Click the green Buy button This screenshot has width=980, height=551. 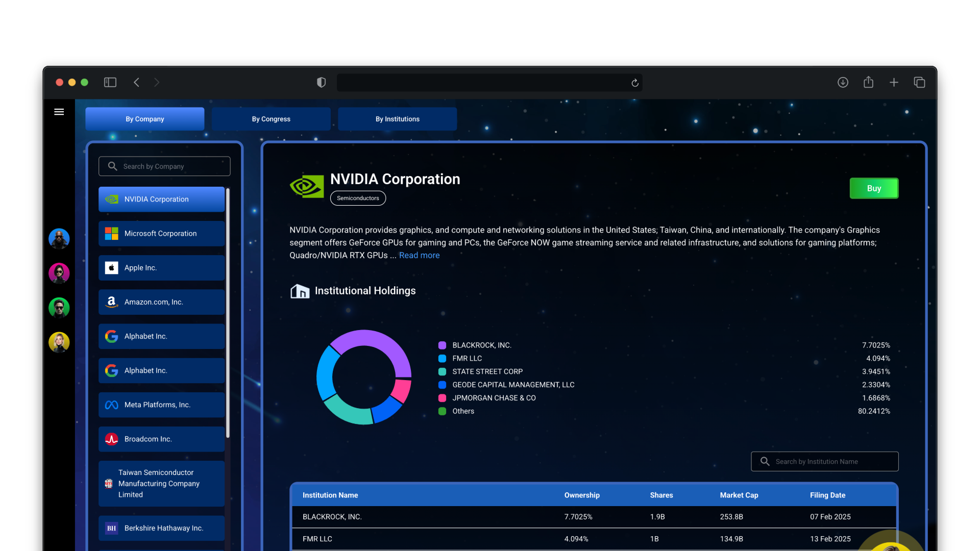(x=874, y=188)
